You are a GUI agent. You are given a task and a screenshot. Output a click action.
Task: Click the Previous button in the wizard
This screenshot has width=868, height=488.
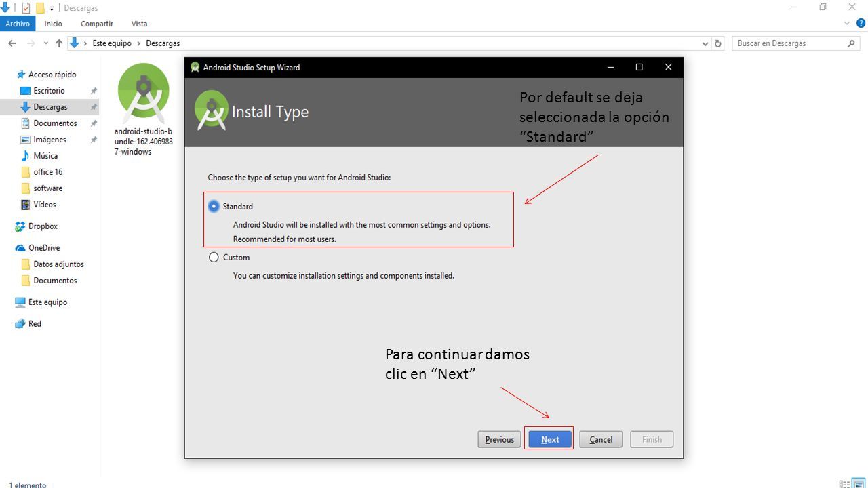tap(499, 439)
